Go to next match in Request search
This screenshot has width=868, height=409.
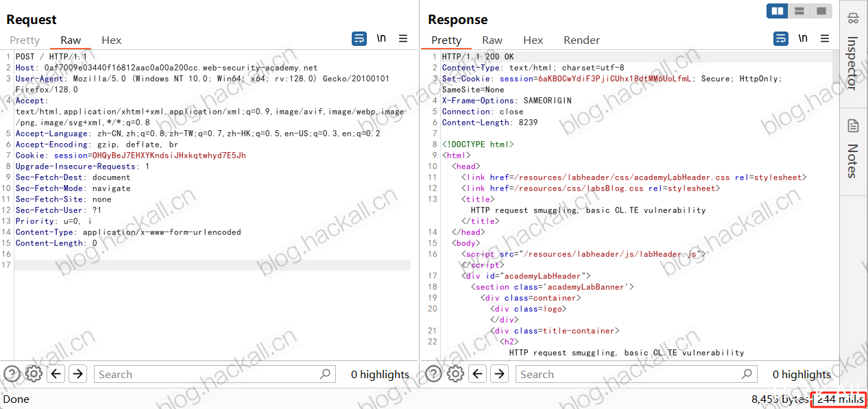tap(77, 374)
